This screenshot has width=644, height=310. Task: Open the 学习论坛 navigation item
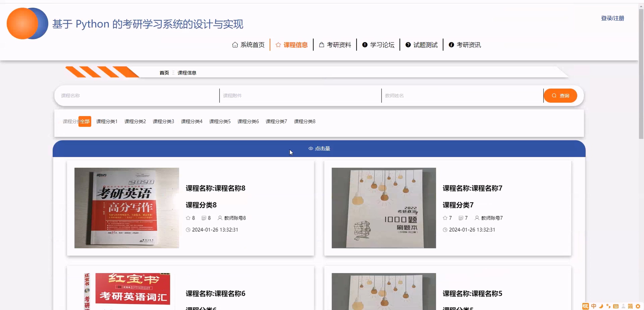coord(378,45)
